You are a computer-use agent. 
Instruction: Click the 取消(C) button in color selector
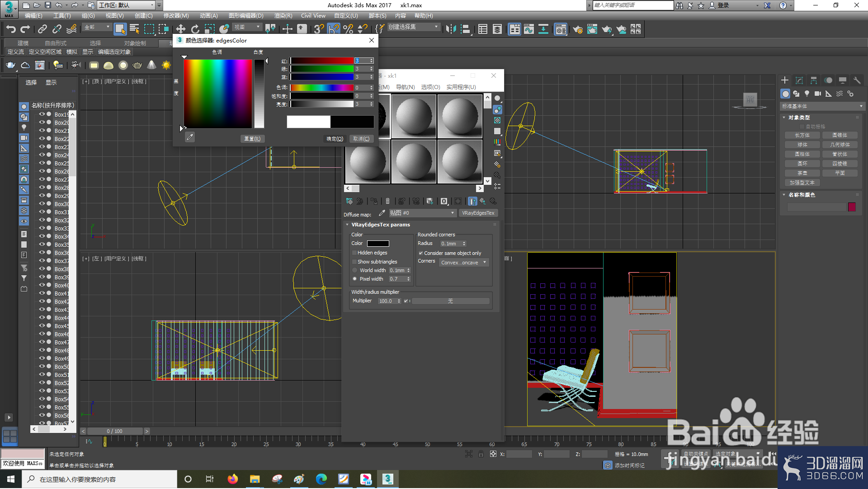(x=361, y=139)
